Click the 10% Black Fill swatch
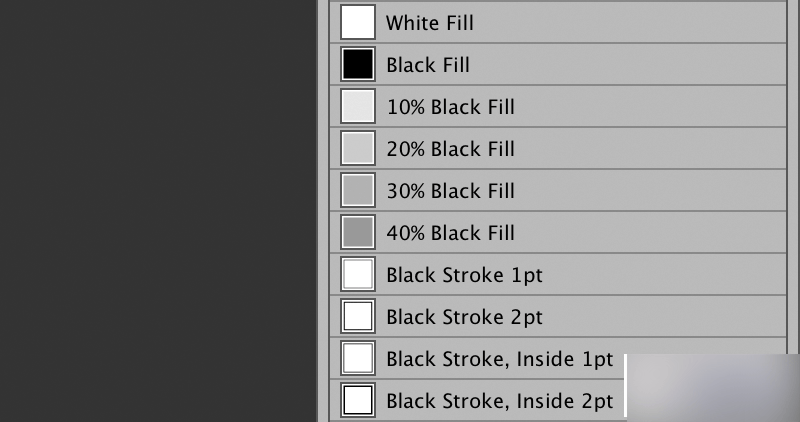Image resolution: width=800 pixels, height=422 pixels. click(358, 107)
